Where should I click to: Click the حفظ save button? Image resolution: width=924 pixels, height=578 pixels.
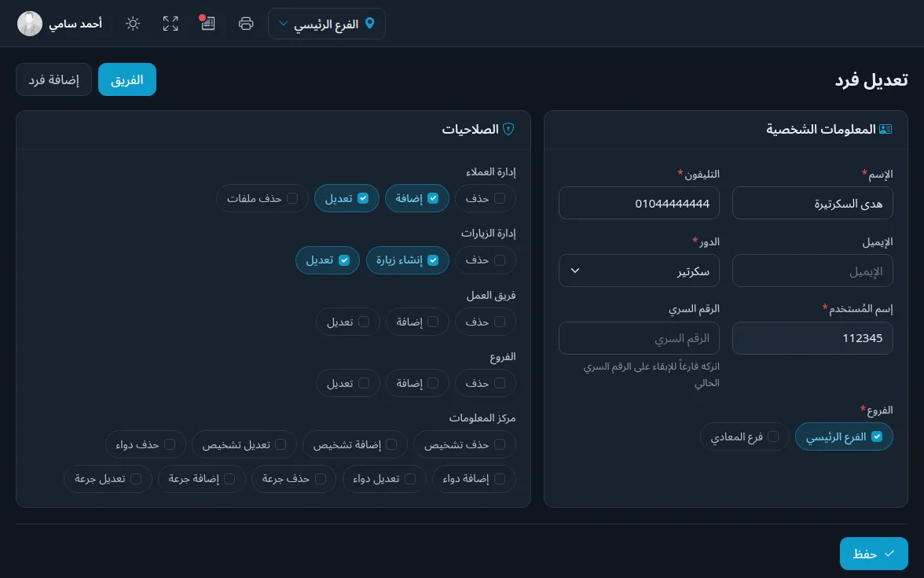874,554
